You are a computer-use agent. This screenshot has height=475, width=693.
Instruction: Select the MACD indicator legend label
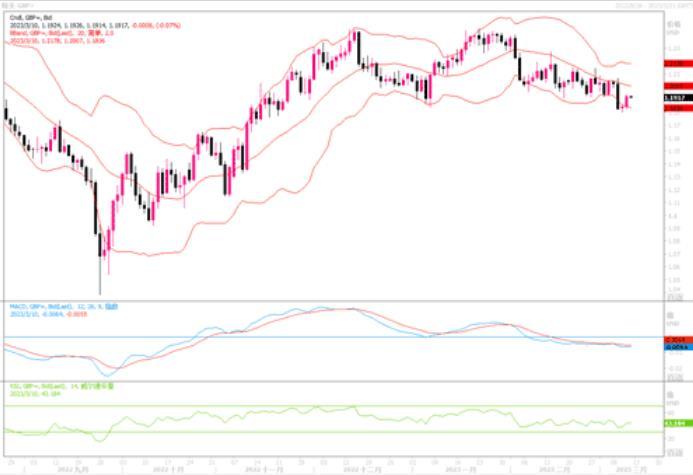pyautogui.click(x=64, y=307)
